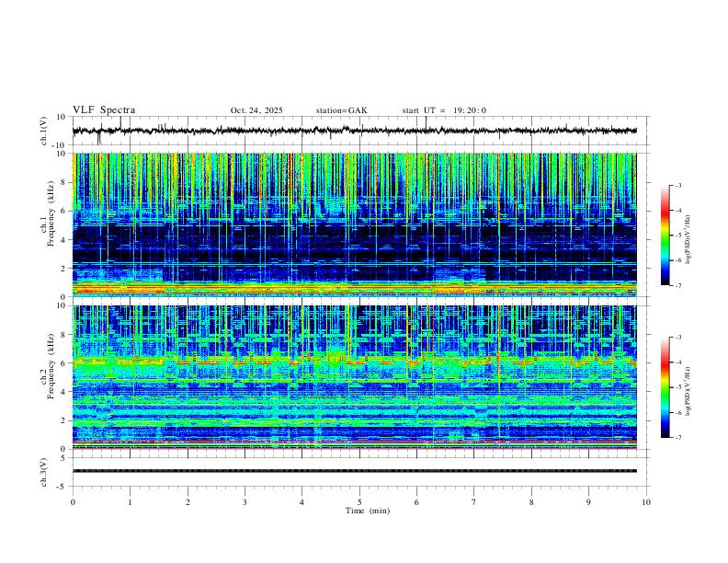Select the date 'Oct. 24, 2025'

[x=256, y=110]
